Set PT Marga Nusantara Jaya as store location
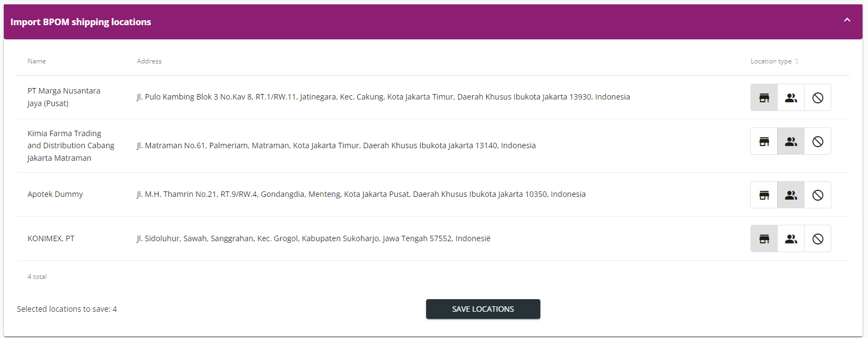Screen dimensions: 868x338 coord(764,97)
